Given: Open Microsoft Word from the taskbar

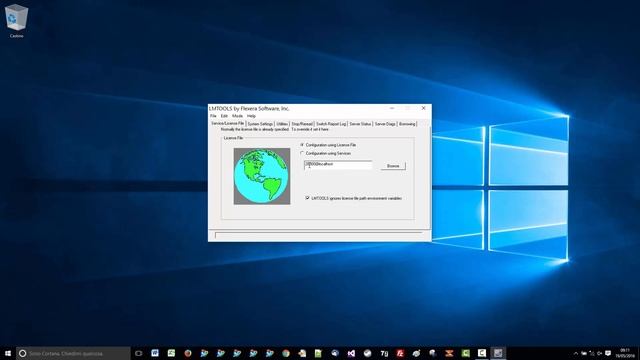Looking at the screenshot, I should tap(155, 353).
